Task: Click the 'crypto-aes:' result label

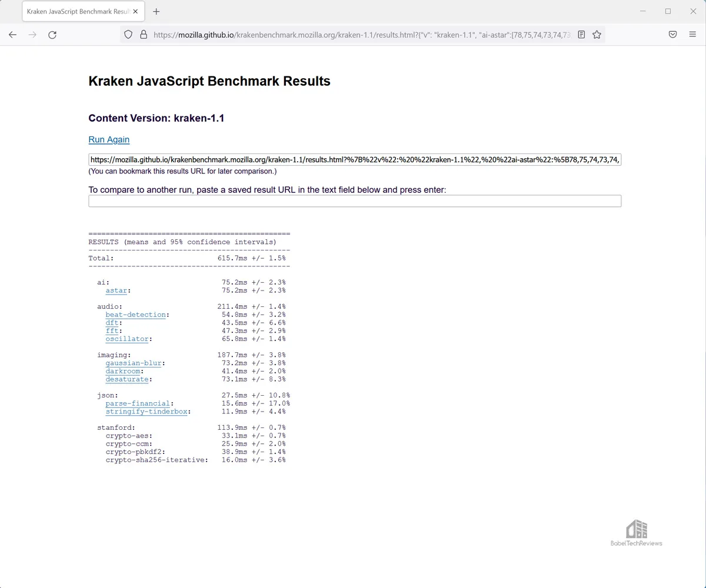Action: [129, 436]
